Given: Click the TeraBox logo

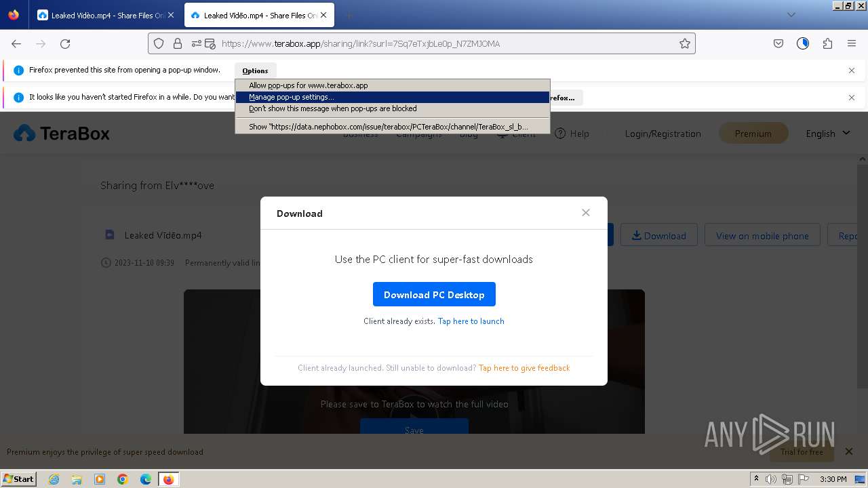Looking at the screenshot, I should coord(62,134).
